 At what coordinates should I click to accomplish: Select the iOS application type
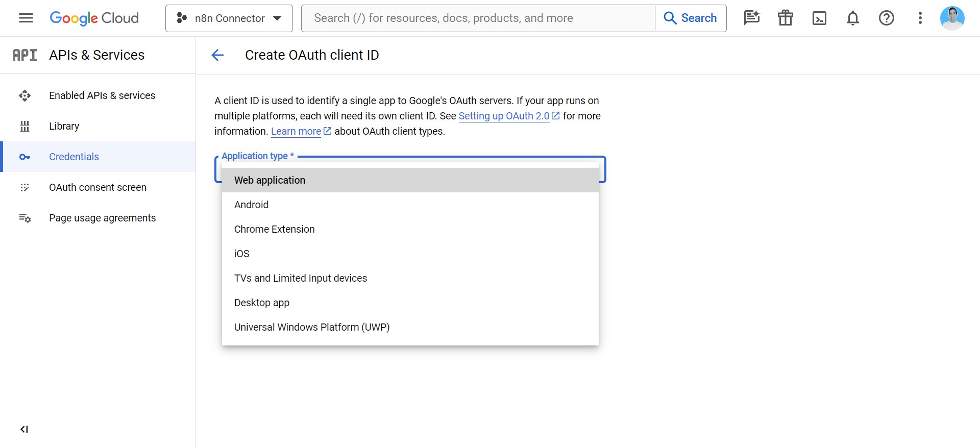pyautogui.click(x=410, y=254)
